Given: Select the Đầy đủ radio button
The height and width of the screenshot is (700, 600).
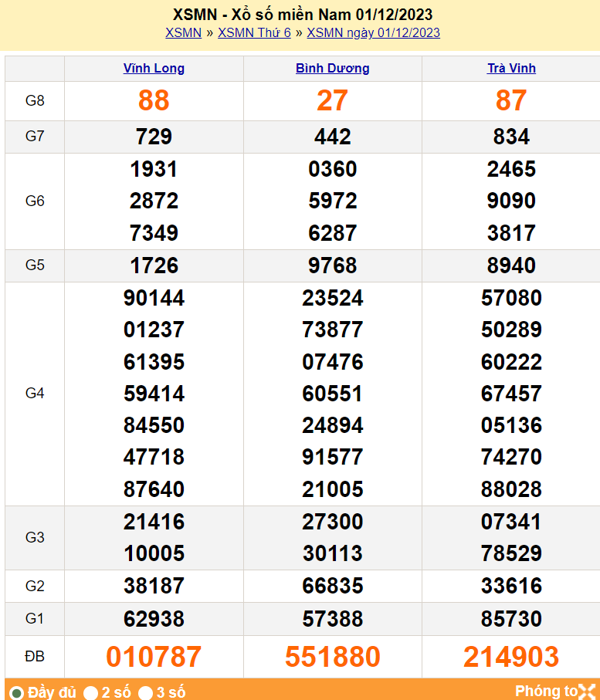Looking at the screenshot, I should coord(15,692).
